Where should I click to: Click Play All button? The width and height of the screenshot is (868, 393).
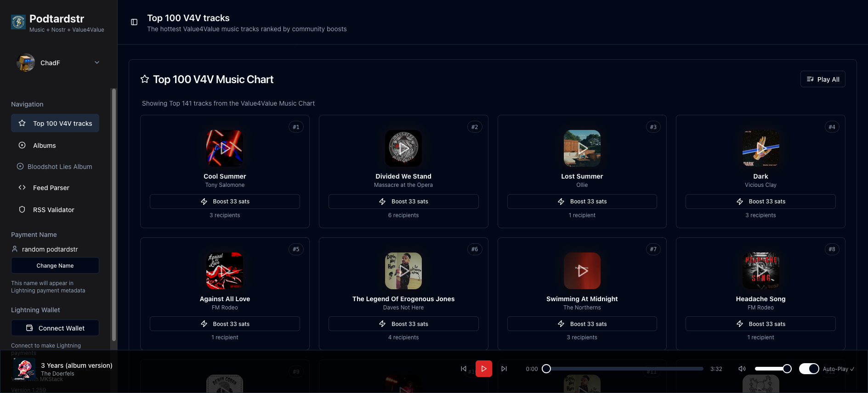pos(823,79)
